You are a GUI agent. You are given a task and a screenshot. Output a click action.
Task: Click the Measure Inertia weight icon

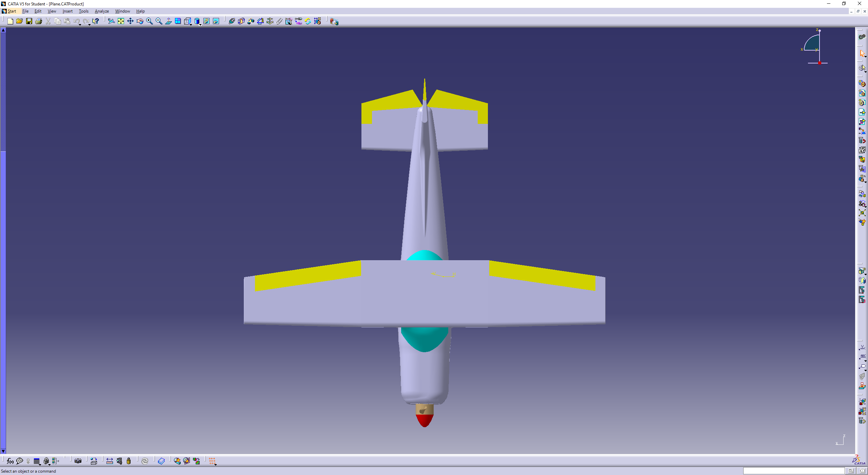click(129, 461)
